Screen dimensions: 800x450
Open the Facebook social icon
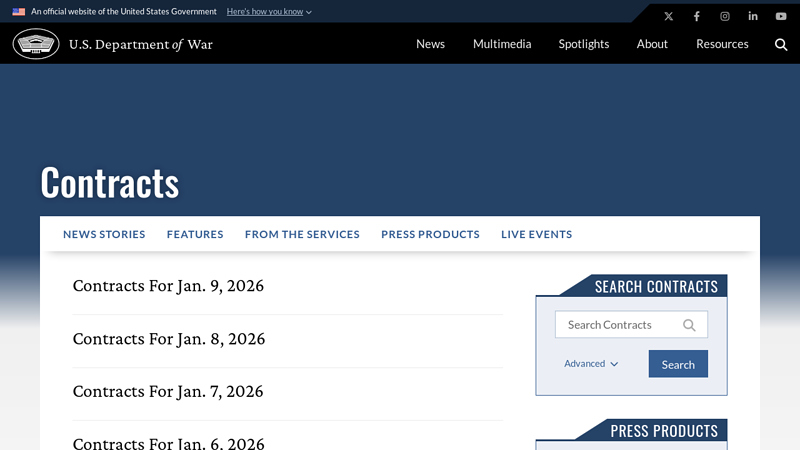[697, 16]
